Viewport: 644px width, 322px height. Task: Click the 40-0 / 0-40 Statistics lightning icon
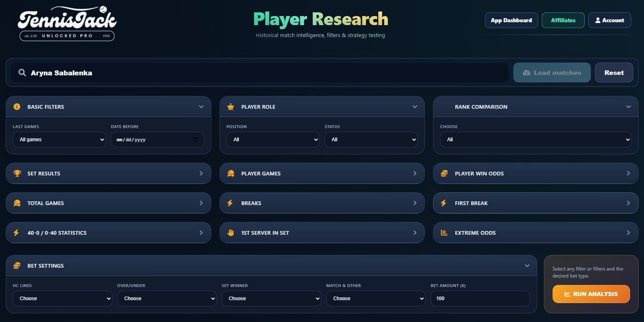pos(16,233)
